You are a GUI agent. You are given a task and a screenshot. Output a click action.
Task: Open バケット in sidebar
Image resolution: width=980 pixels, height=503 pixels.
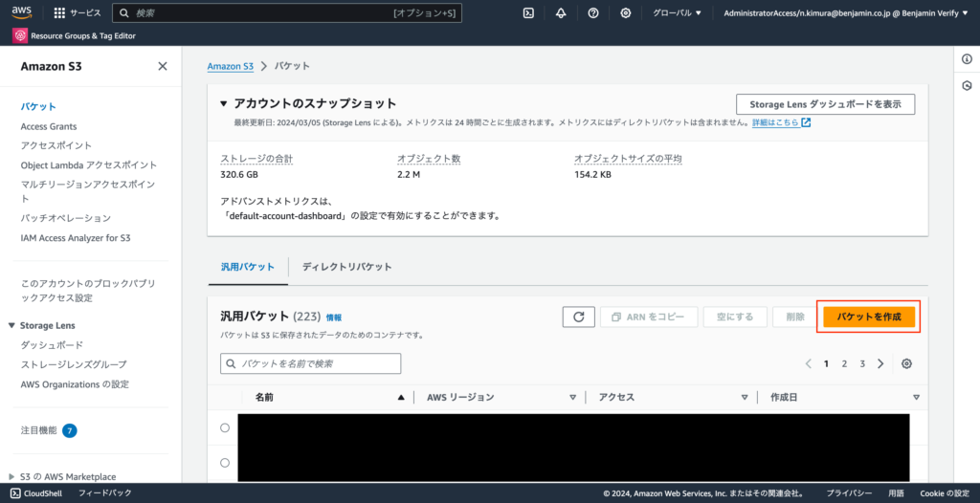38,107
